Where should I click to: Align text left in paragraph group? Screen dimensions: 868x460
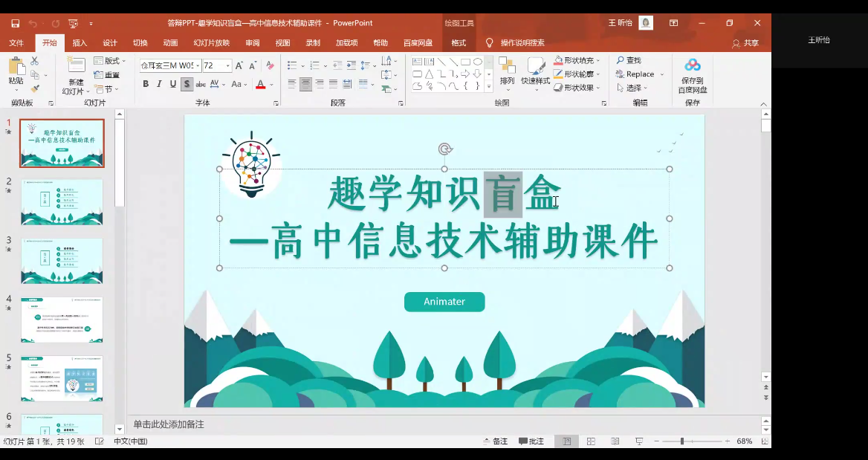click(x=292, y=83)
